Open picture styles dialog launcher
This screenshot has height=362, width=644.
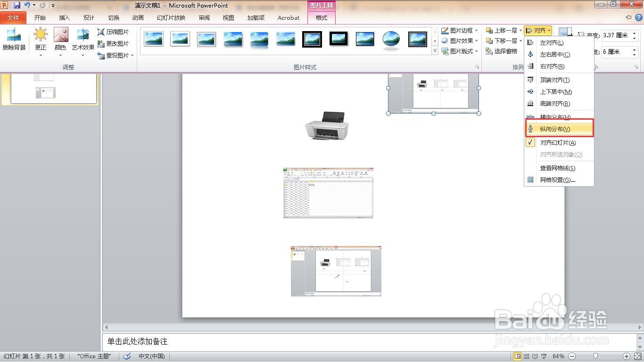tap(478, 67)
